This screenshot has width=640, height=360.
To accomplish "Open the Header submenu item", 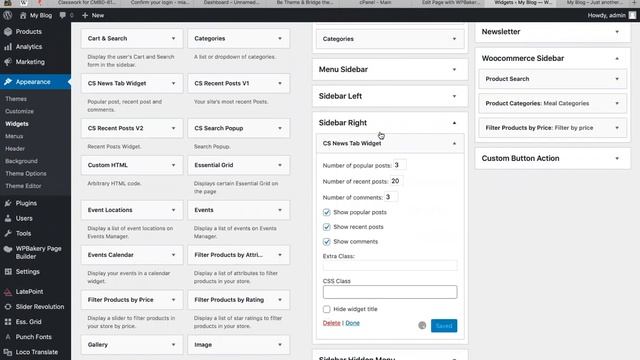I will click(x=15, y=149).
